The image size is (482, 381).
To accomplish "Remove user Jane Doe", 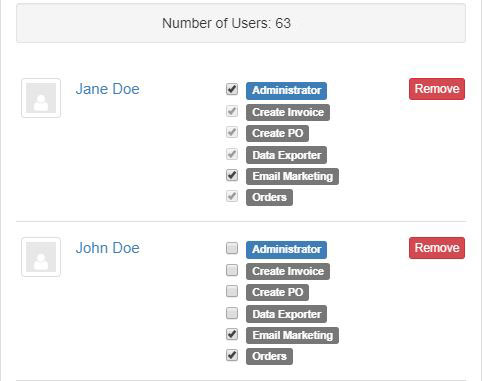I will 437,89.
